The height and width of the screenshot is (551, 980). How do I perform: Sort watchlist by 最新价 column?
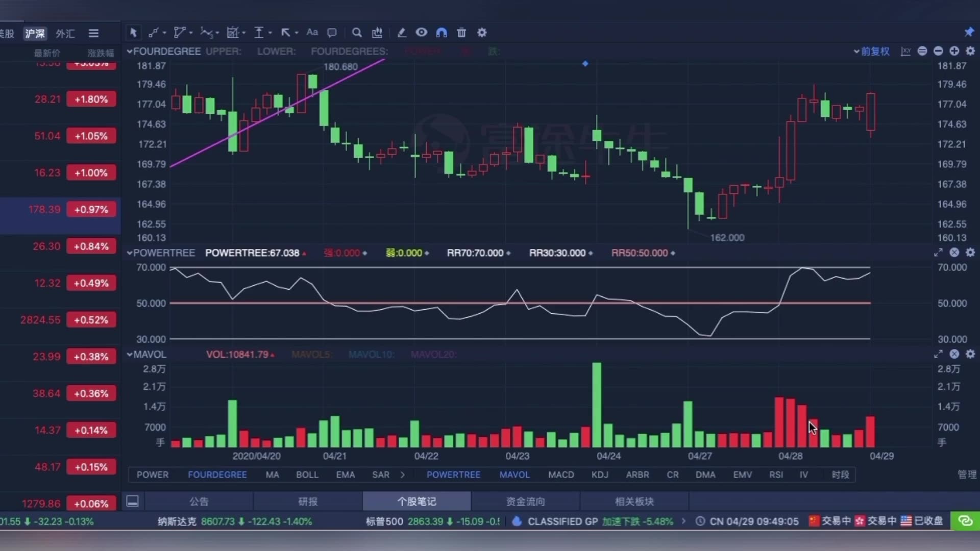tap(47, 53)
